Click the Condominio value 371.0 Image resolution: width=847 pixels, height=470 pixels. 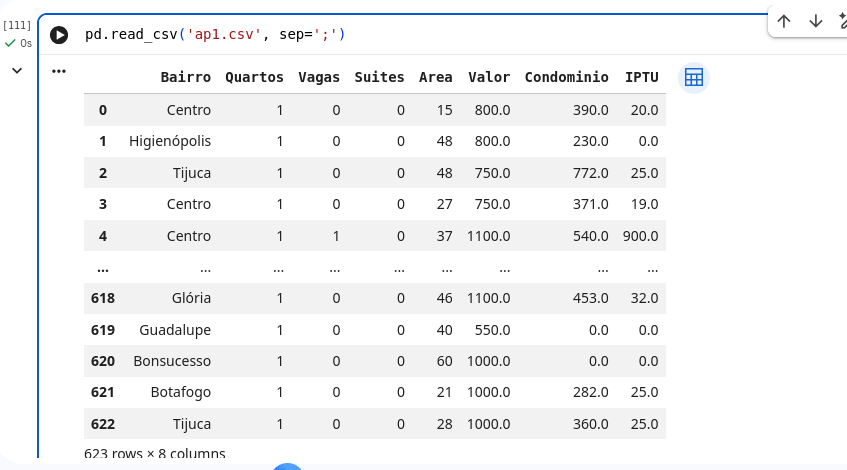tap(590, 204)
